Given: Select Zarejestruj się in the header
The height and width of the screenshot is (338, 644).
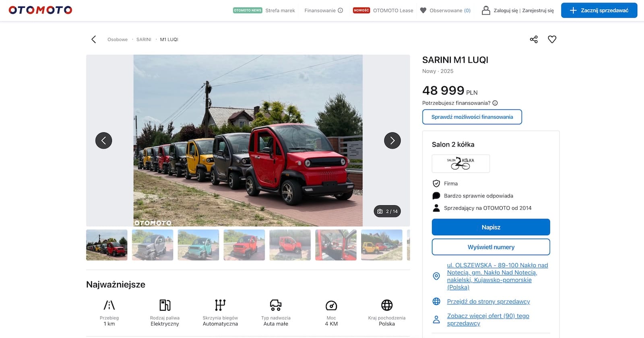Looking at the screenshot, I should 538,10.
